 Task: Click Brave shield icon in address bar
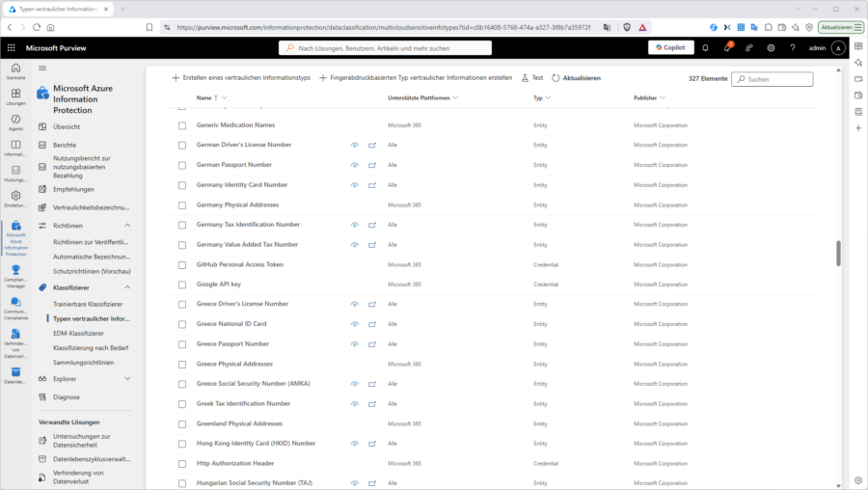pos(627,27)
